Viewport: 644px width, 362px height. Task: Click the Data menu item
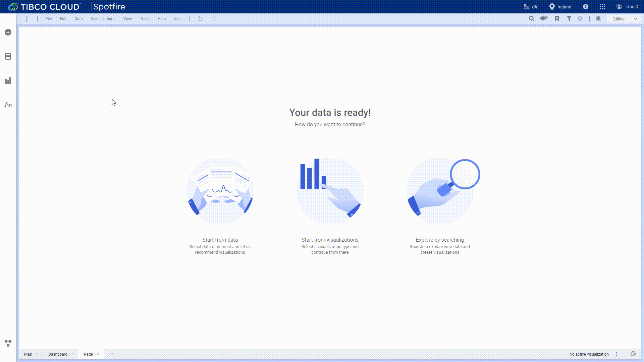[78, 18]
